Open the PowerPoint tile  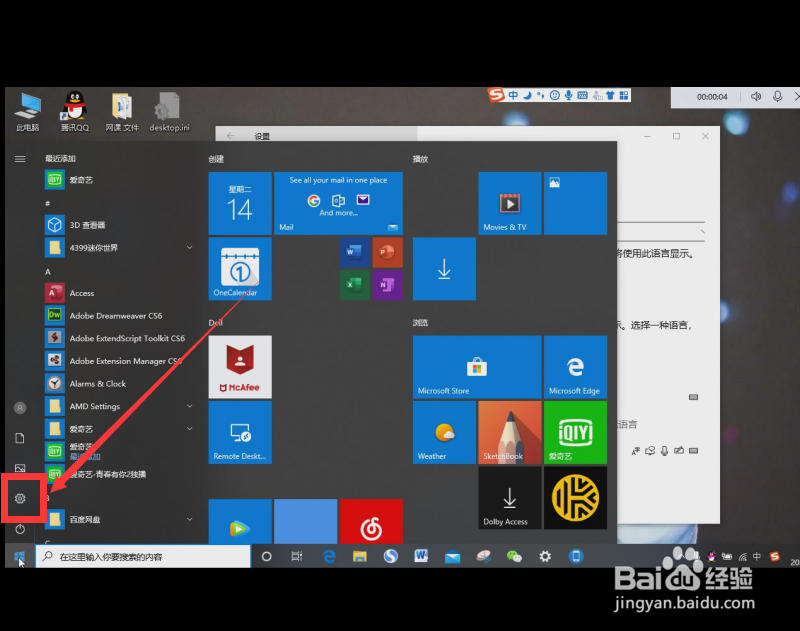387,252
